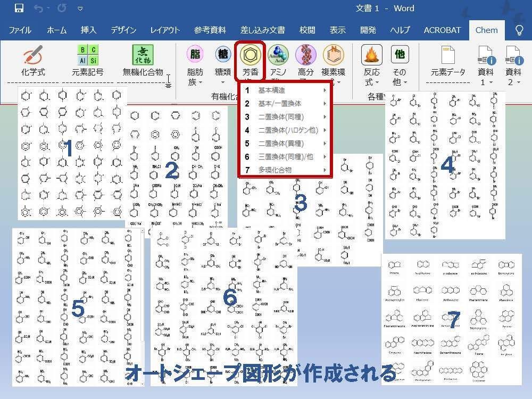This screenshot has width=532, height=399.
Task: Open the 資料 1 info icon
Action: 486,55
